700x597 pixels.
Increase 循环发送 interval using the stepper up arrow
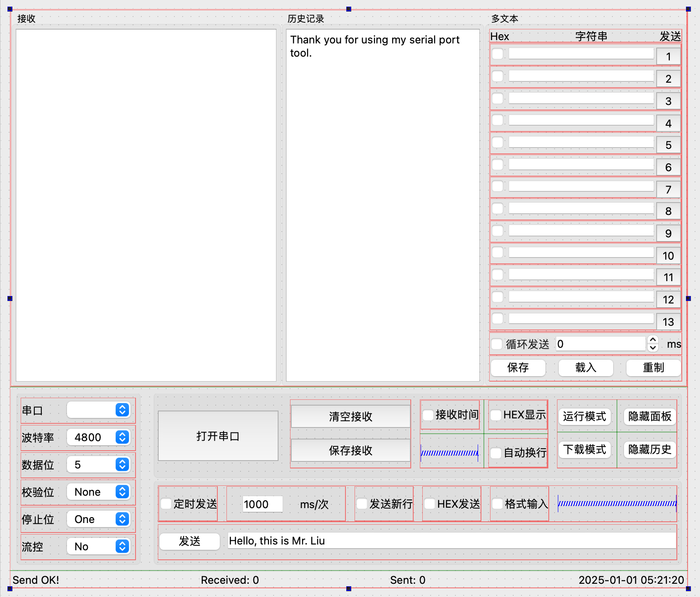click(x=653, y=340)
